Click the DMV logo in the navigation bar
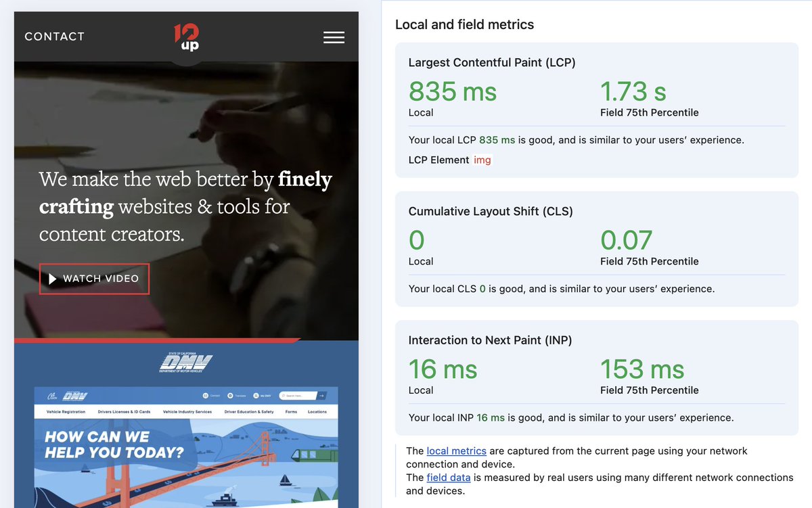This screenshot has width=812, height=508. click(75, 395)
